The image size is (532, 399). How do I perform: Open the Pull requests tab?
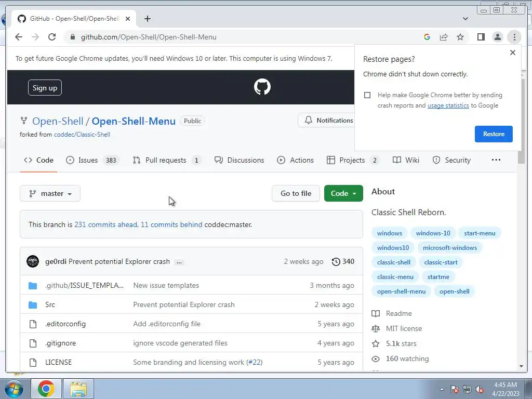pyautogui.click(x=167, y=160)
